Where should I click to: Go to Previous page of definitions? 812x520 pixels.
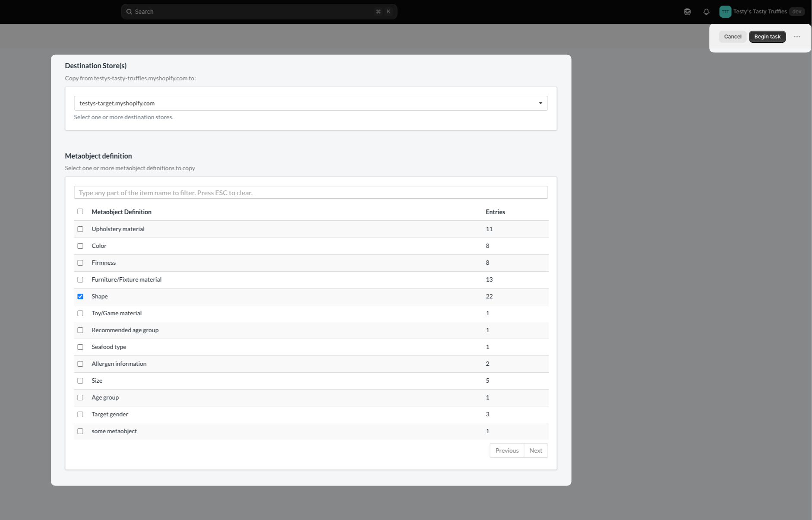(x=507, y=450)
